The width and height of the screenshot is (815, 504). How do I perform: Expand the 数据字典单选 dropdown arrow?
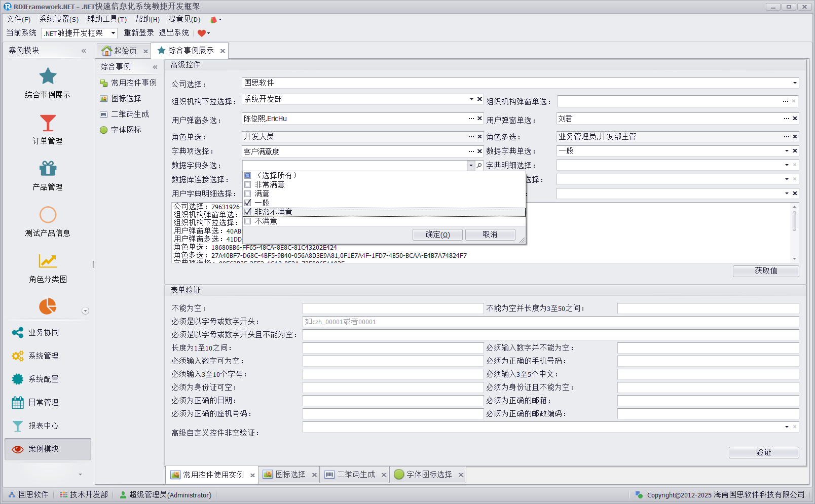tap(787, 151)
